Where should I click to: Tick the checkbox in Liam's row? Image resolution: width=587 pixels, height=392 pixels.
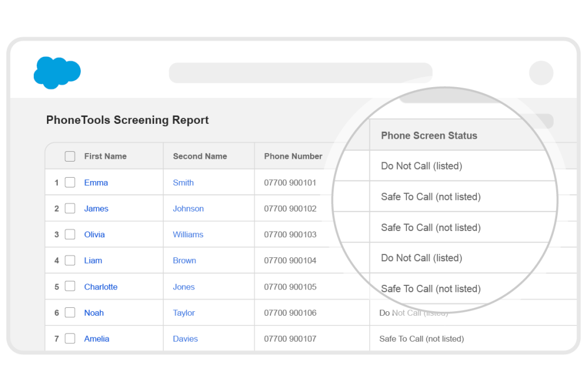point(70,260)
